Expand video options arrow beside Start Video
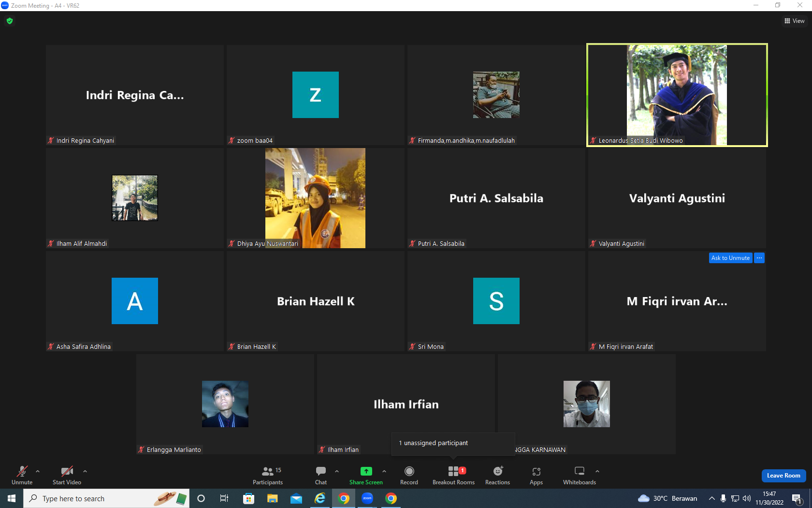The image size is (812, 508). [x=85, y=471]
